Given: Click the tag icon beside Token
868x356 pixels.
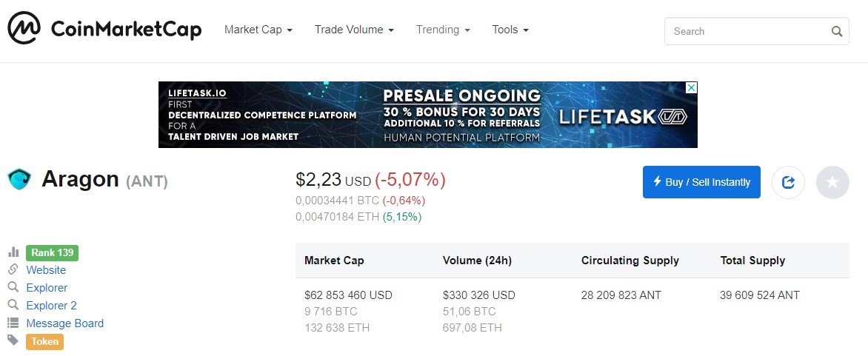Looking at the screenshot, I should tap(13, 340).
